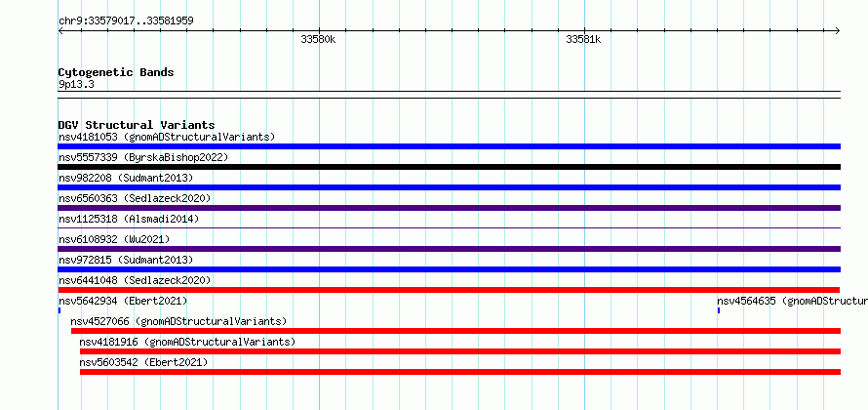868x410 pixels.
Task: Select the blue bar under nsv972815
Action: tap(449, 269)
